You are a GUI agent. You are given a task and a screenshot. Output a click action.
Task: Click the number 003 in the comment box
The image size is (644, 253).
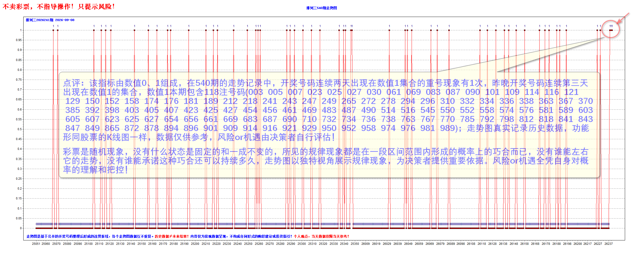pyautogui.click(x=255, y=92)
